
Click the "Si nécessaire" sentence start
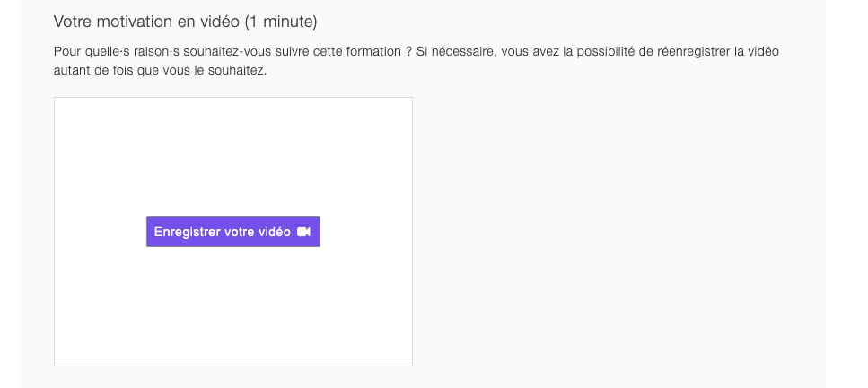(454, 51)
